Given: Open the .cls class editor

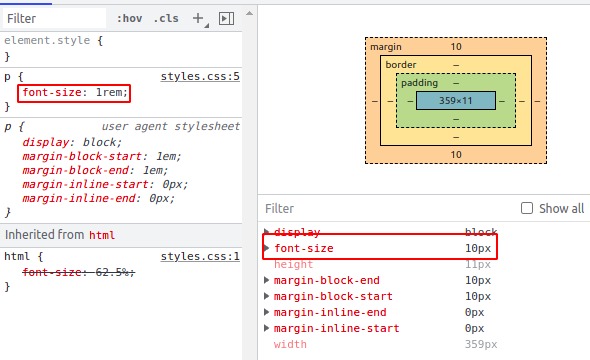Looking at the screenshot, I should pyautogui.click(x=166, y=18).
